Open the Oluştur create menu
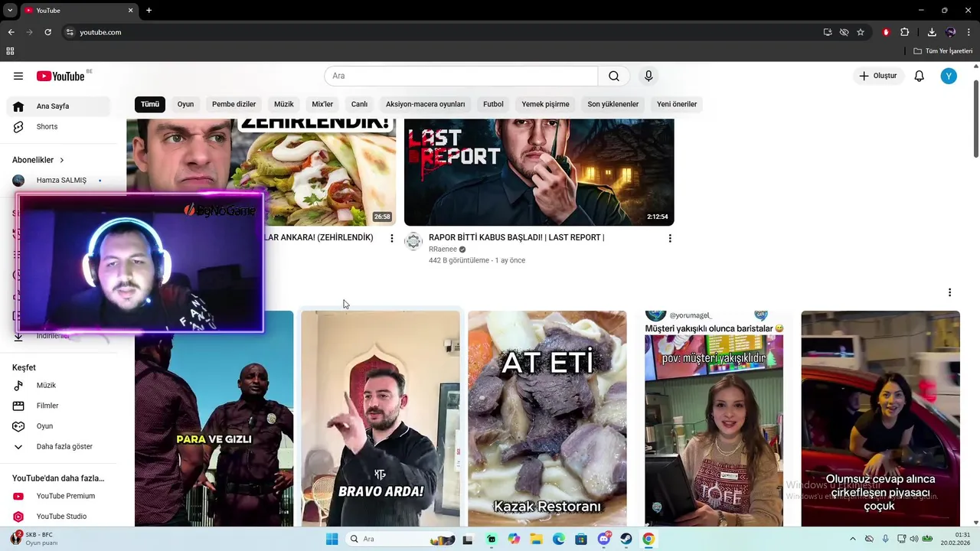Screen dimensions: 980x551 point(878,76)
